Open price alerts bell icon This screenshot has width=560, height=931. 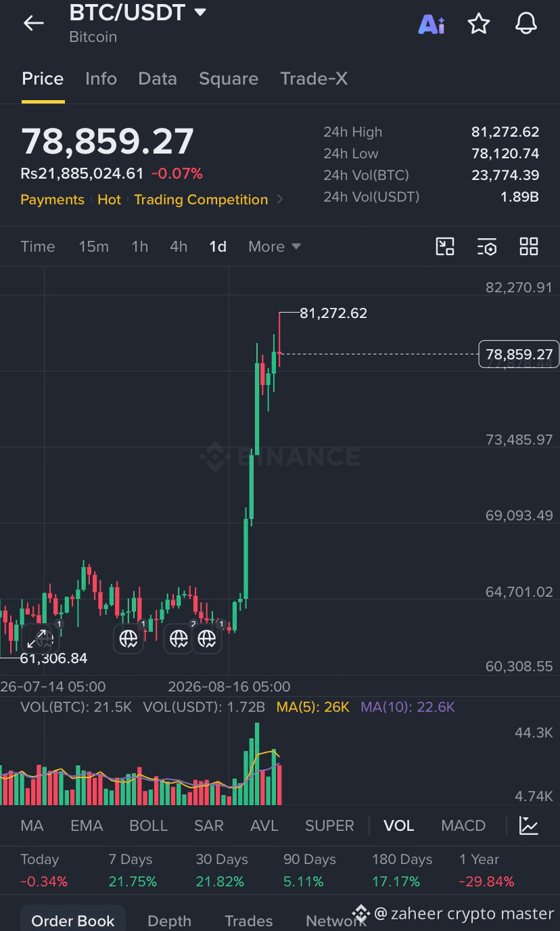(526, 24)
